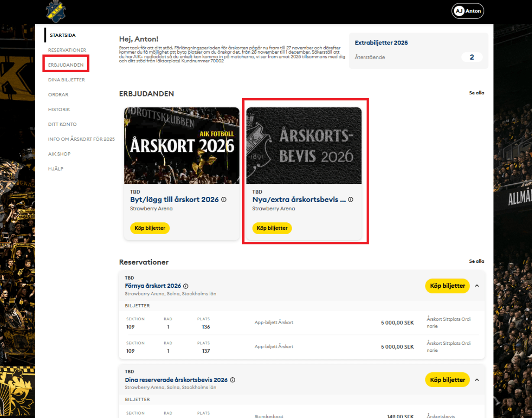
Task: Click the Extrabiljetter 2025 remaining count badge
Action: (x=472, y=57)
